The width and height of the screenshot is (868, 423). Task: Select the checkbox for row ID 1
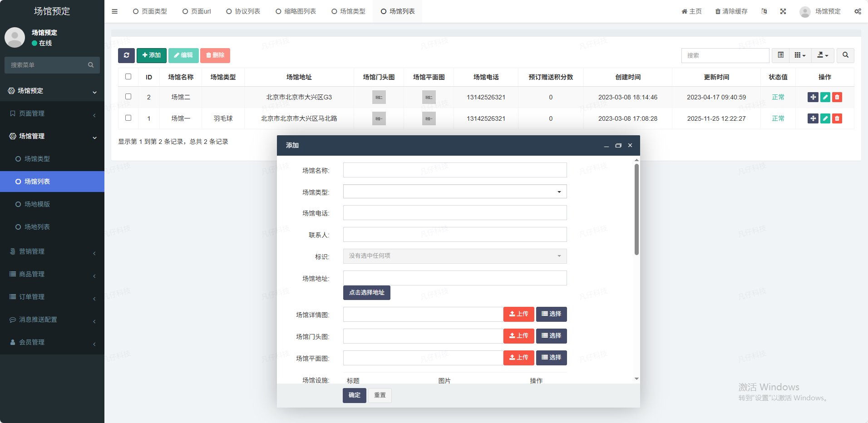(128, 118)
